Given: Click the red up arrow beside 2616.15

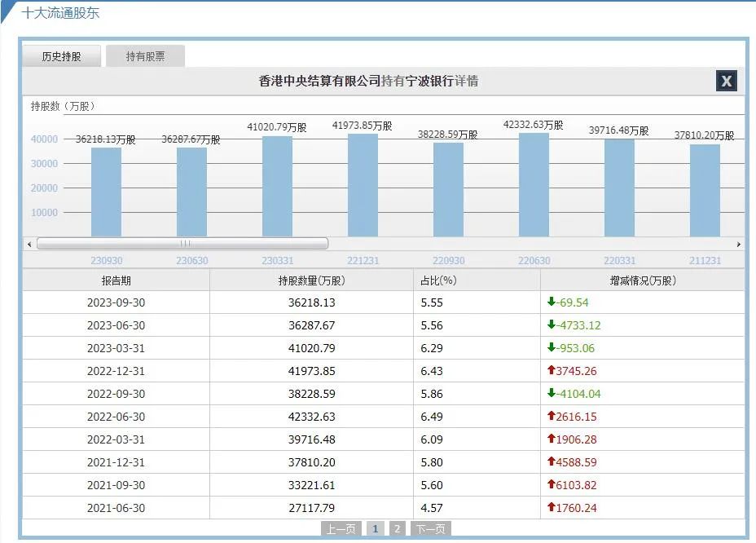Looking at the screenshot, I should (x=552, y=416).
